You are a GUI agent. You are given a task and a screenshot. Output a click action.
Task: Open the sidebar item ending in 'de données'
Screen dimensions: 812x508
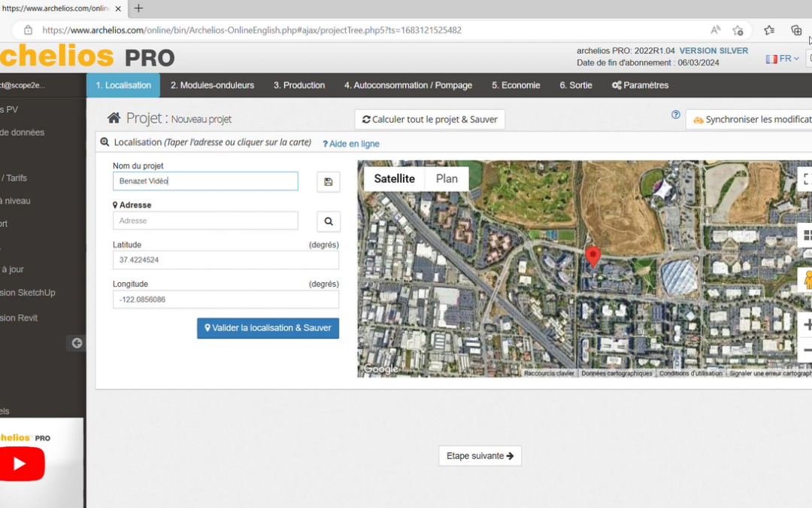[23, 132]
